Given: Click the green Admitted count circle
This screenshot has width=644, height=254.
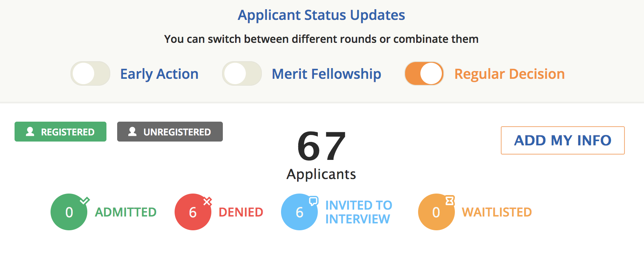Looking at the screenshot, I should [x=69, y=212].
